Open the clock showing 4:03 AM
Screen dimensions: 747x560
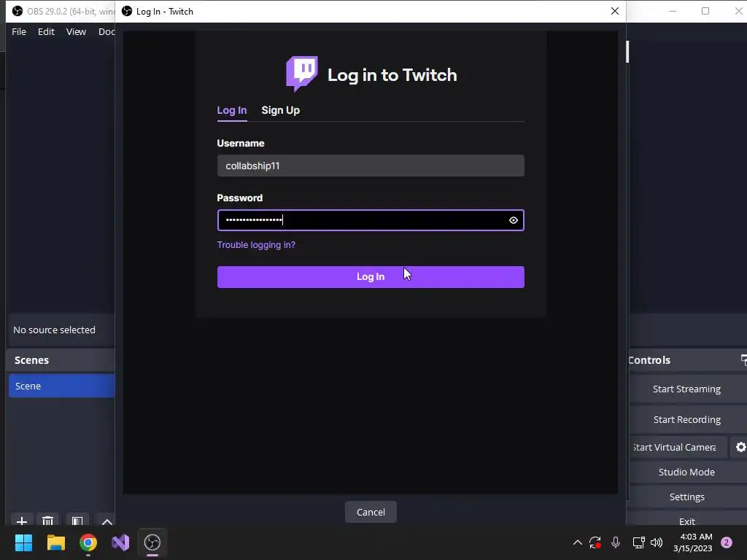pyautogui.click(x=693, y=542)
